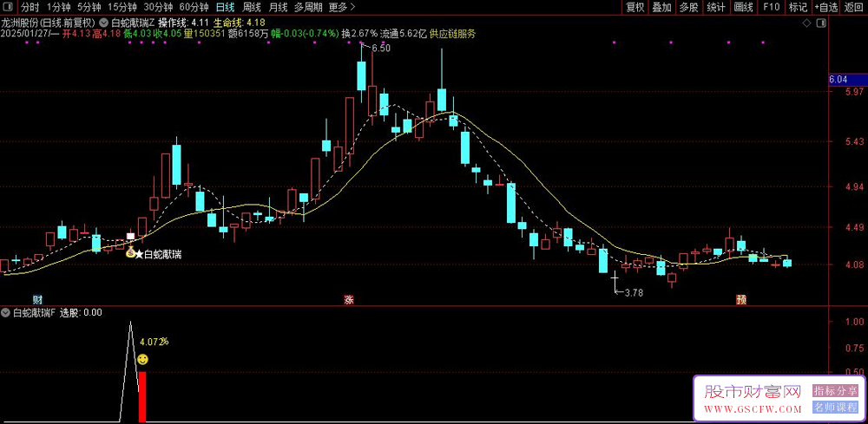Open the F10 company info

coord(771,7)
